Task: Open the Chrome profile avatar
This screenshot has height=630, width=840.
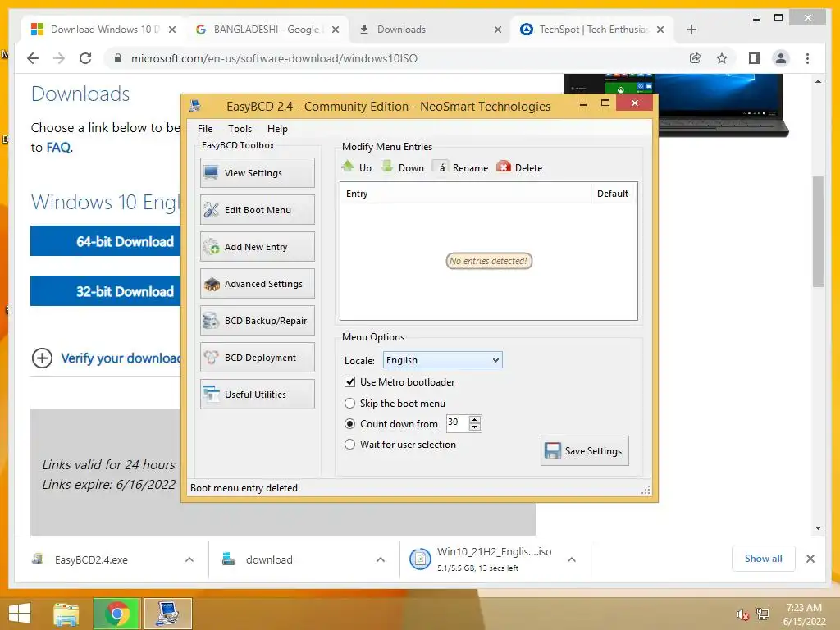Action: [x=781, y=58]
